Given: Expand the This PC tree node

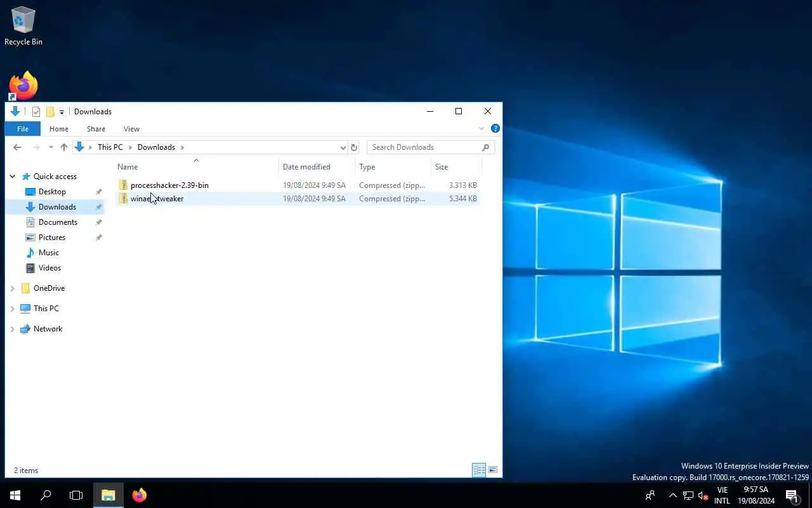Looking at the screenshot, I should (12, 309).
